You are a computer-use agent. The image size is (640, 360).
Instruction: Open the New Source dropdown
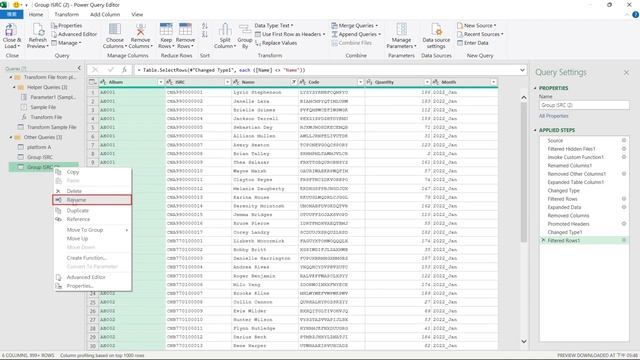point(477,25)
